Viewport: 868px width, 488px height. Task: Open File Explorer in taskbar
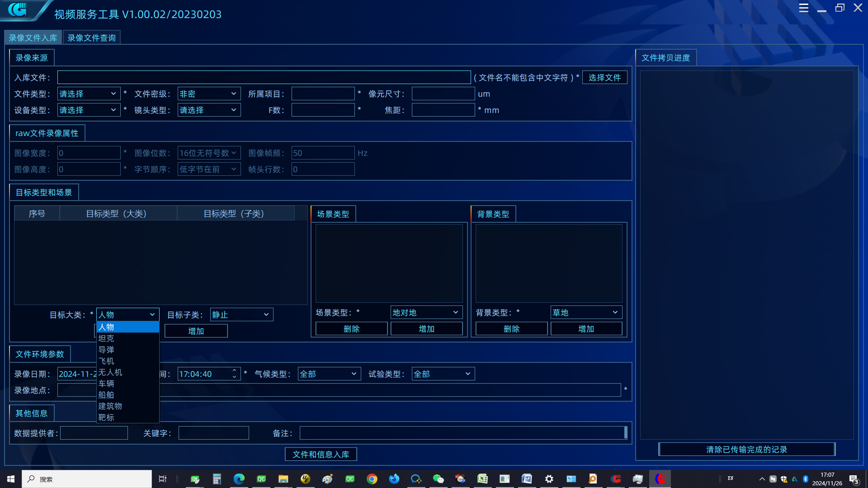(283, 479)
